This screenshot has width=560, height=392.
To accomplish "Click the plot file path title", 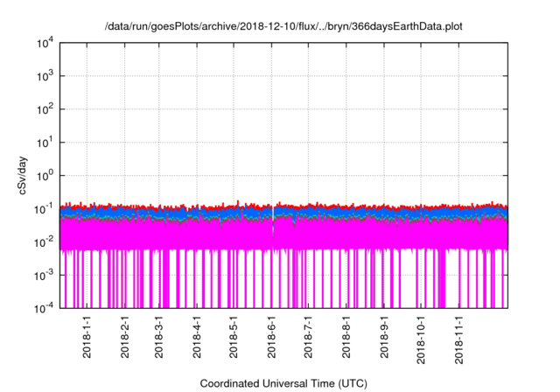I will tap(283, 26).
